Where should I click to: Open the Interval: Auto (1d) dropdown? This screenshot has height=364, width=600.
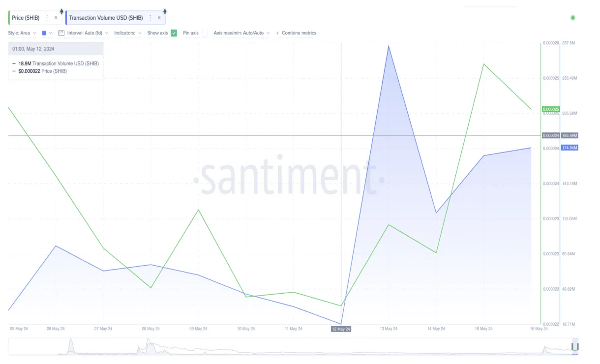pos(87,33)
